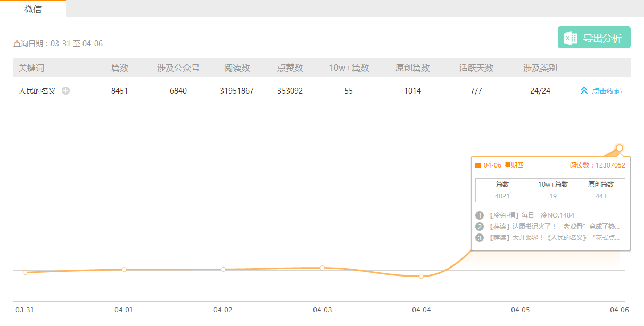Image resolution: width=644 pixels, height=326 pixels.
Task: Select the 04.04 data point on chart
Action: pos(422,276)
